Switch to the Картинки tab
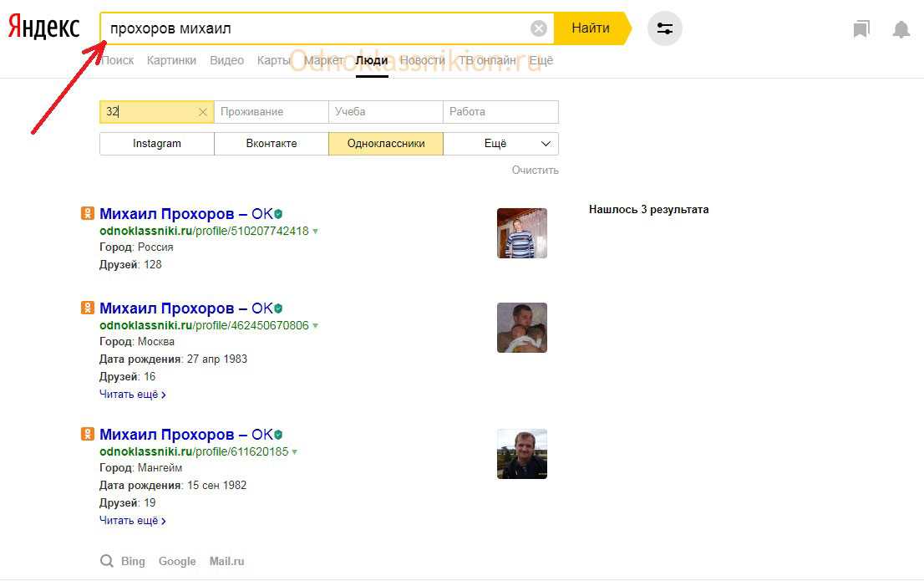924x581 pixels. [171, 60]
